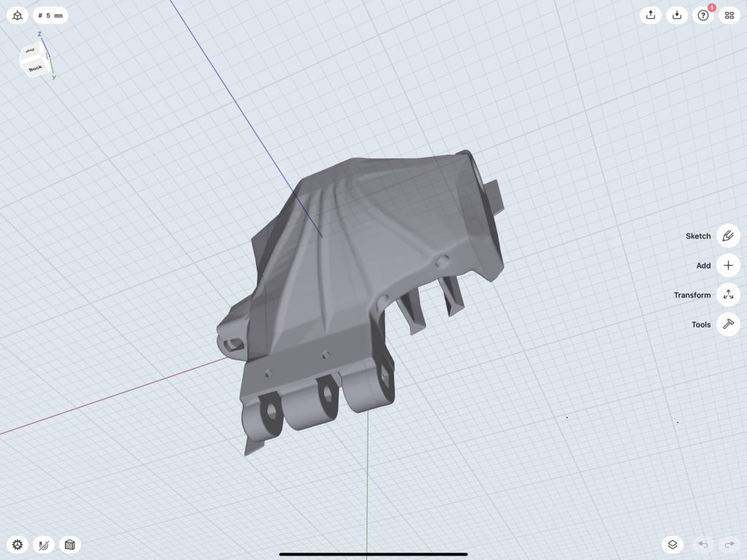This screenshot has height=560, width=747.
Task: Open the Tools hammer icon
Action: [728, 324]
